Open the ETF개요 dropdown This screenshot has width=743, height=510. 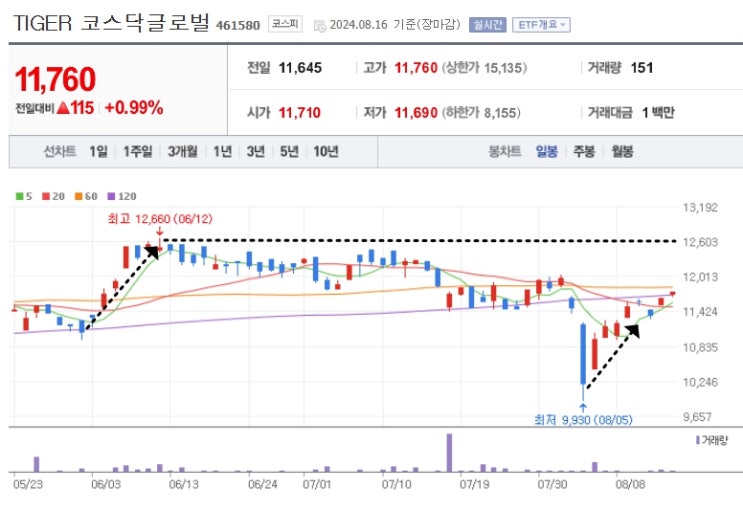(x=541, y=25)
